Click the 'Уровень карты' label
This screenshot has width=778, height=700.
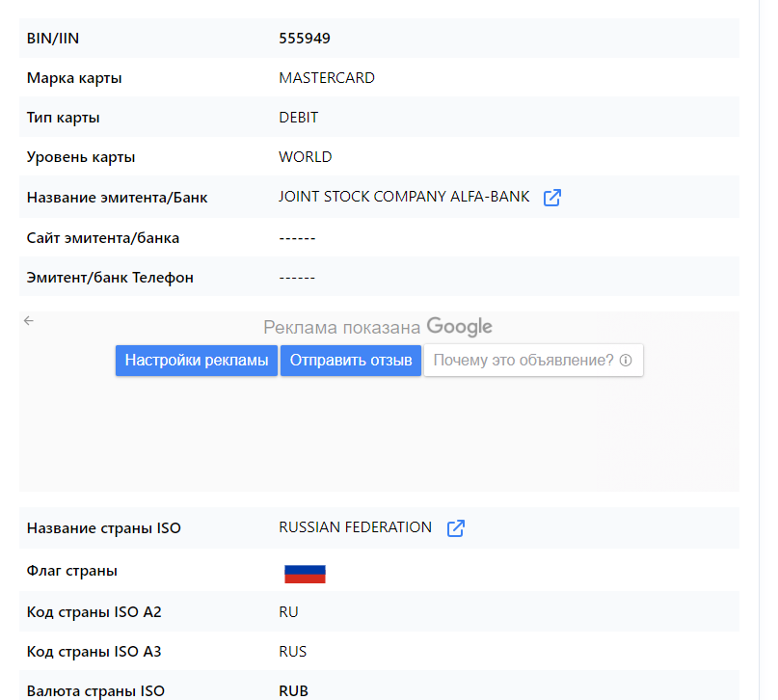coord(81,157)
